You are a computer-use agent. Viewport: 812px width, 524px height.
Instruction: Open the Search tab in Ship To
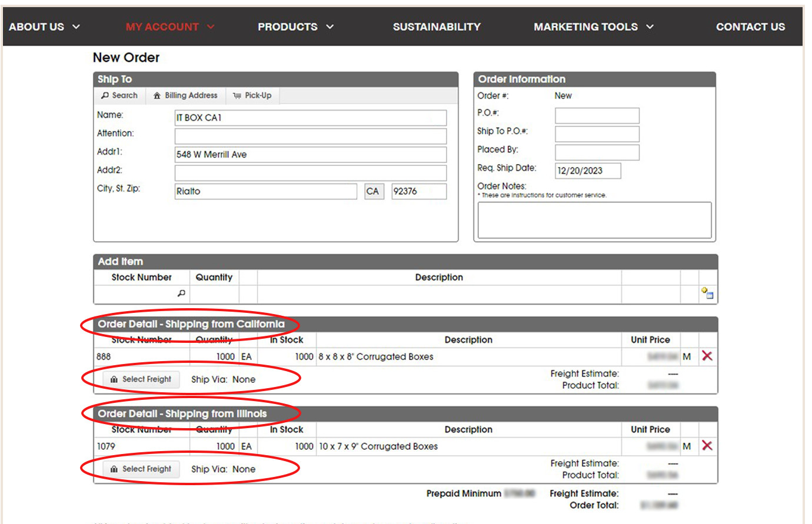click(119, 95)
